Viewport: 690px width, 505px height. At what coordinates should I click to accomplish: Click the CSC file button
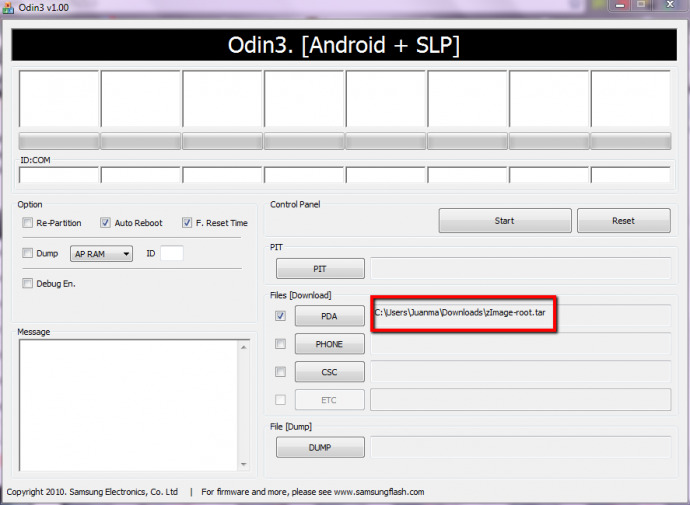[329, 372]
